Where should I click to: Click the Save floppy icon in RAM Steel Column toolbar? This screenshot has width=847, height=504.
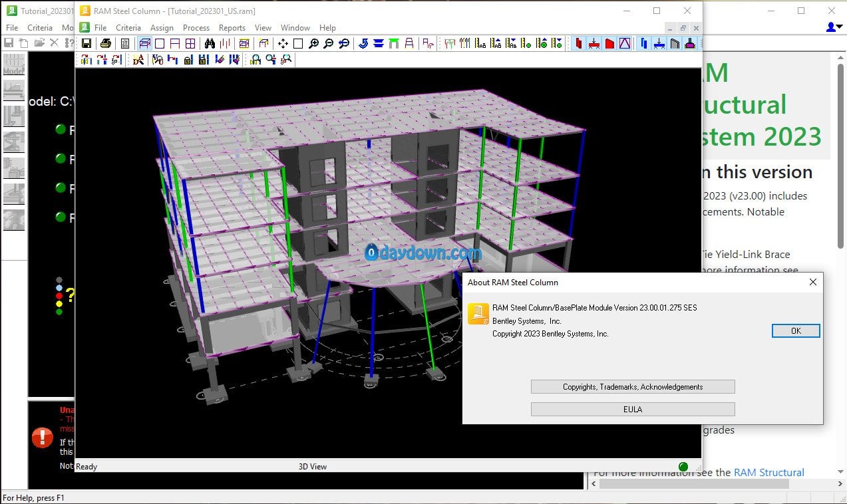[x=86, y=43]
